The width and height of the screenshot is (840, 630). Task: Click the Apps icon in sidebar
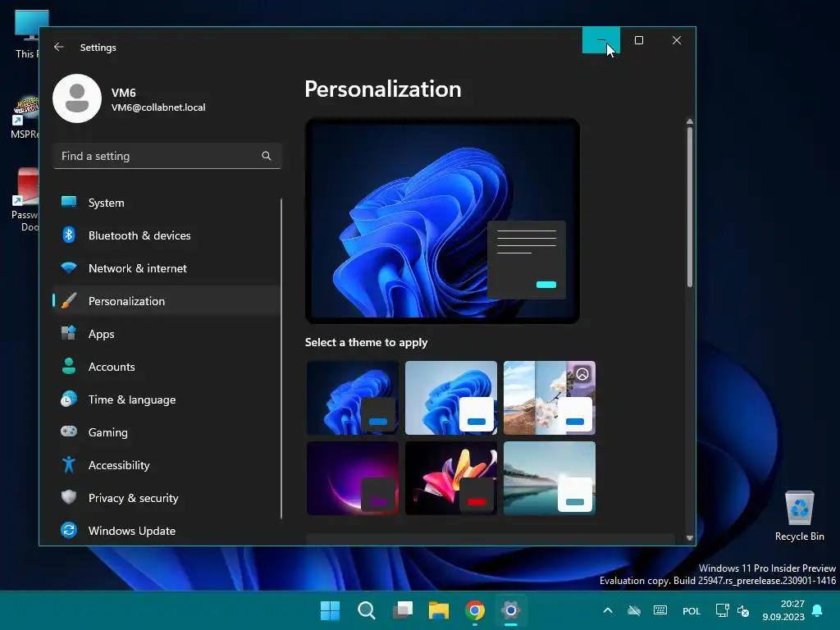[69, 333]
